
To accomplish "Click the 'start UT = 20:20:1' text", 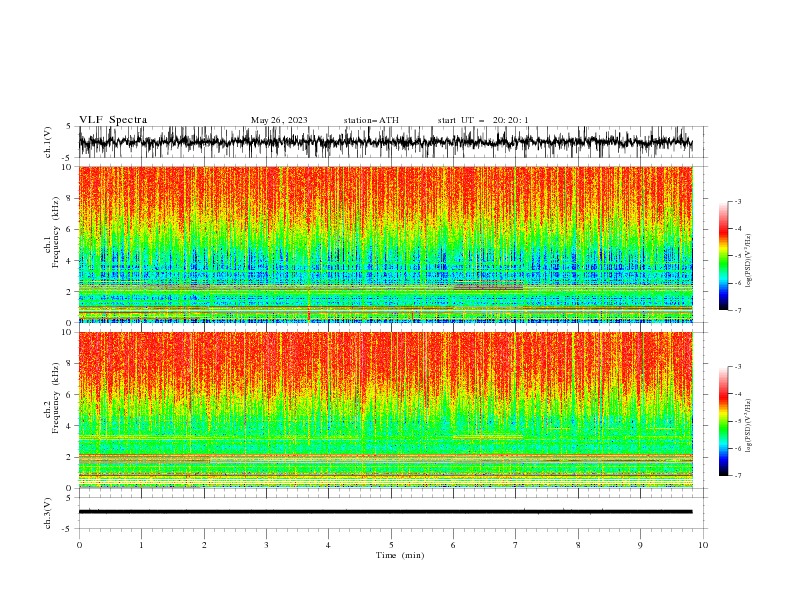I will tap(483, 120).
